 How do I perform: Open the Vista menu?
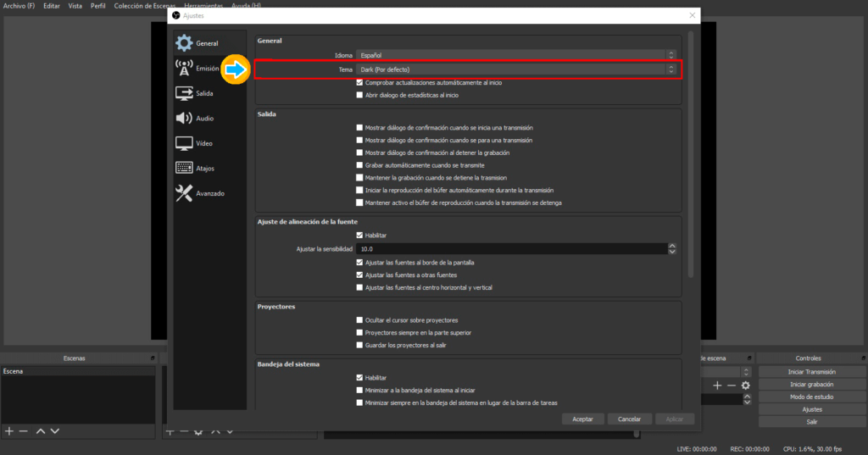75,6
